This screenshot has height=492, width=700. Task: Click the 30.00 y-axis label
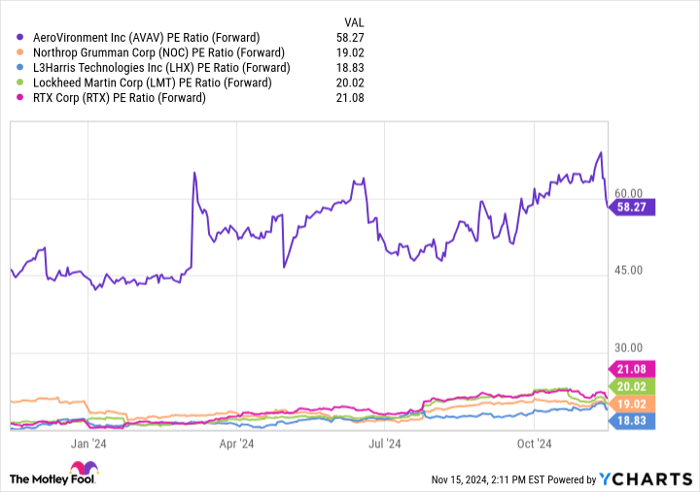click(x=629, y=348)
